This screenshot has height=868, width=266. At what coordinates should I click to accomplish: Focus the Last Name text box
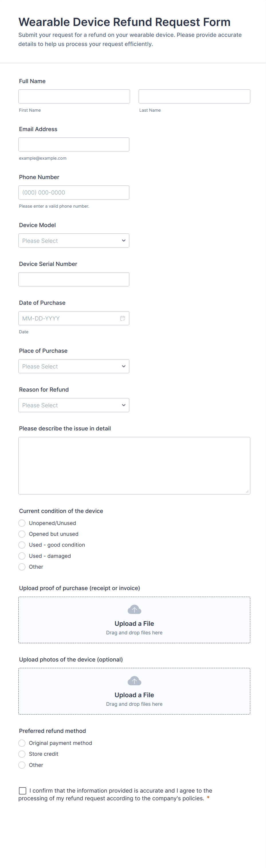(194, 96)
